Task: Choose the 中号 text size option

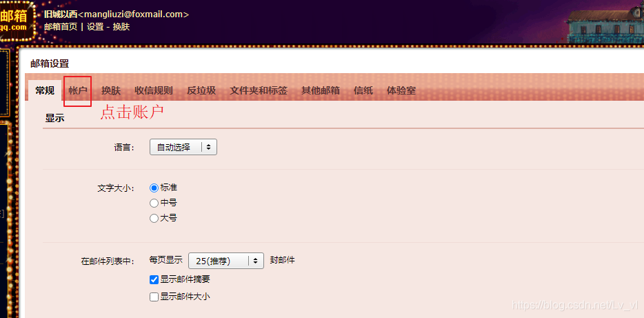Action: tap(154, 203)
